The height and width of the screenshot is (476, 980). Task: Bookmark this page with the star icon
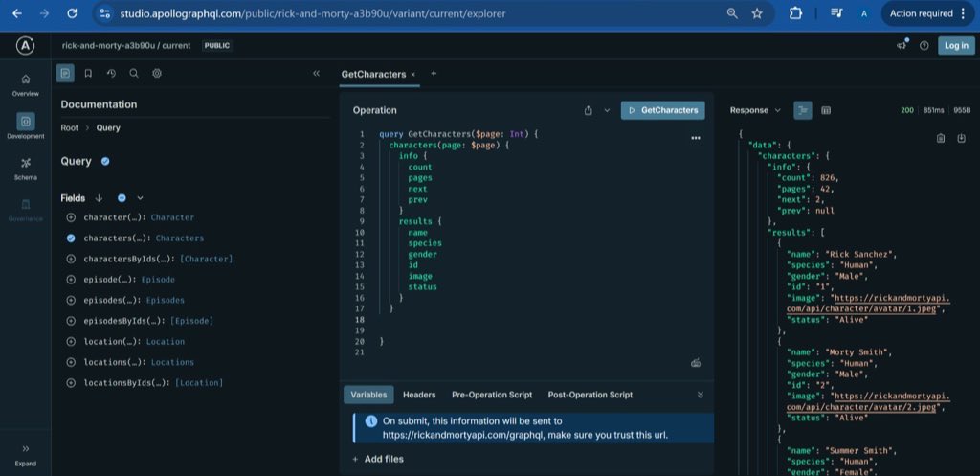(x=757, y=13)
